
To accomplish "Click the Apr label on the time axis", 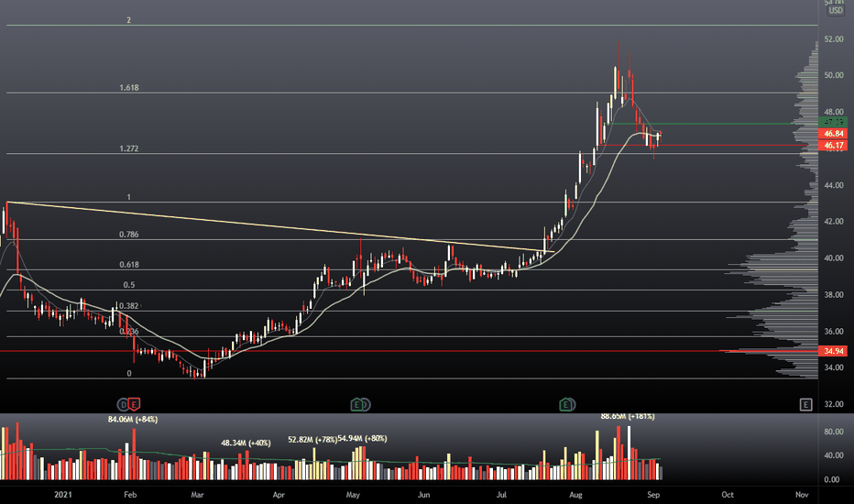I will 279,495.
